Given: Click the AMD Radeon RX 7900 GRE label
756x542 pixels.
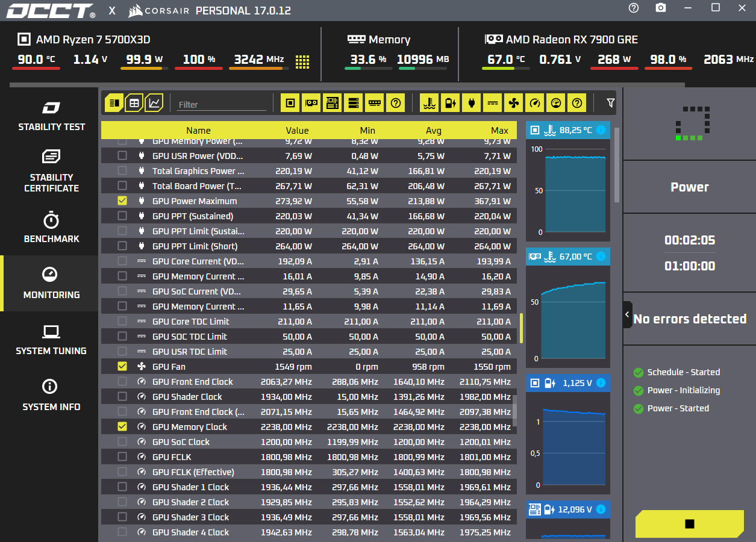Looking at the screenshot, I should 572,40.
